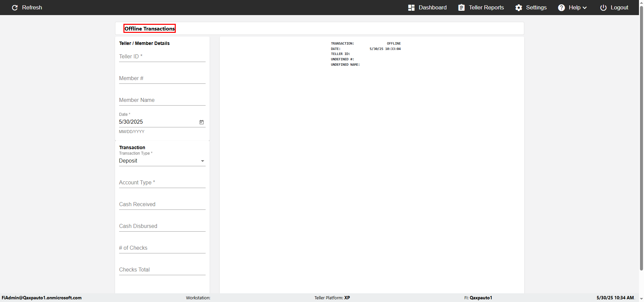
Task: Click FiAdmin@Qaxpauto1.onmicrosoft.com in status bar
Action: (42, 298)
